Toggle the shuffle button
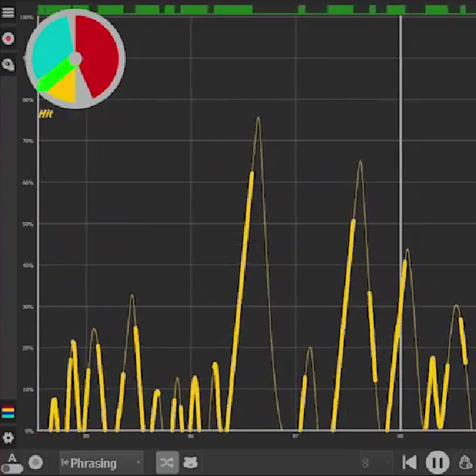Image resolution: width=476 pixels, height=476 pixels. [167, 463]
